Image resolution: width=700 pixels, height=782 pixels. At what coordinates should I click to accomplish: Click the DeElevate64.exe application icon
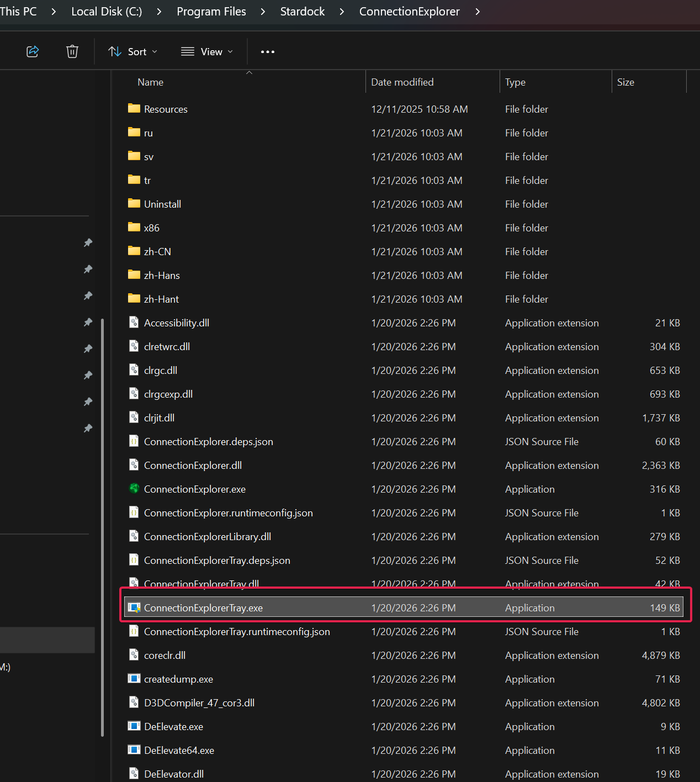134,750
